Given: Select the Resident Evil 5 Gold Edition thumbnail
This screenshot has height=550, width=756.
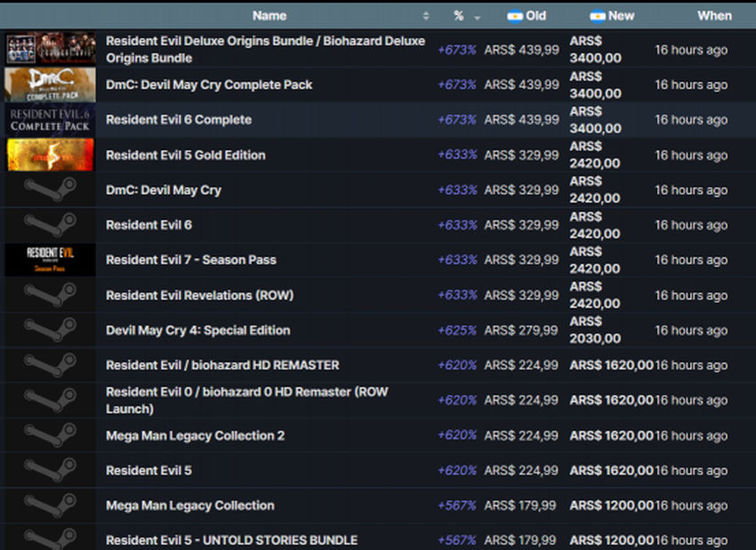Looking at the screenshot, I should tap(50, 155).
